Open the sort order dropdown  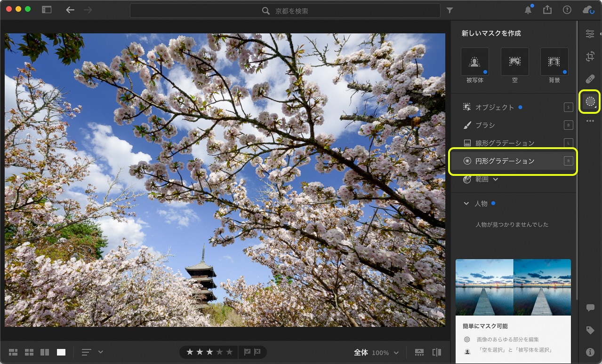[x=92, y=352]
